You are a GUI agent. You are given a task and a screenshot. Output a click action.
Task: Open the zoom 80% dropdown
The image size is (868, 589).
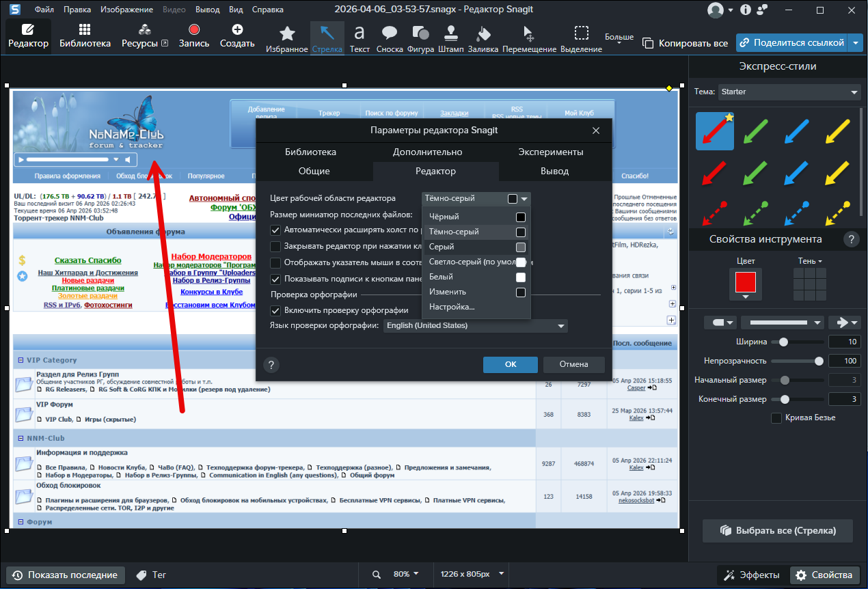[x=406, y=574]
